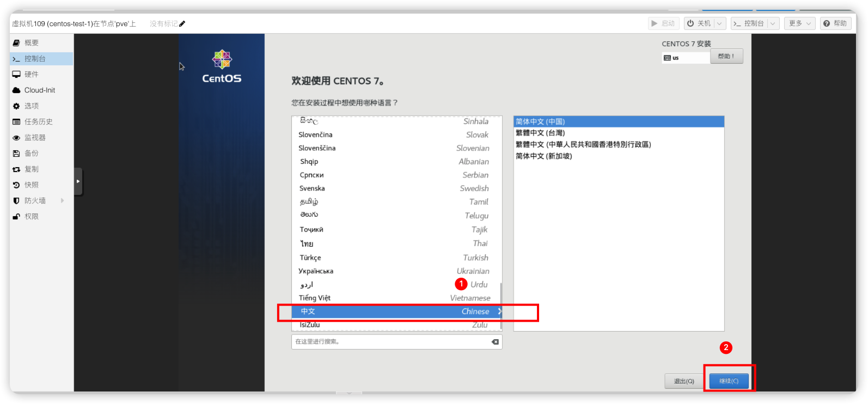
Task: Select 繁體中文 Hong Kong locale
Action: point(619,145)
